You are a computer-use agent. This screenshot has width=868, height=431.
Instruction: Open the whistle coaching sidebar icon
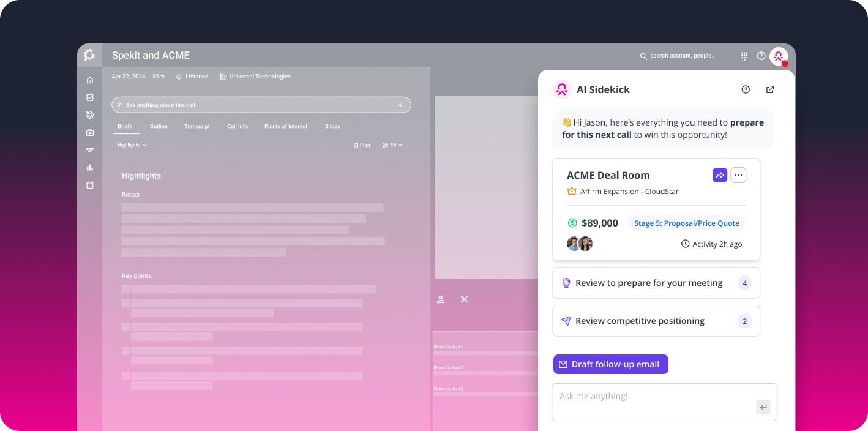[x=90, y=150]
